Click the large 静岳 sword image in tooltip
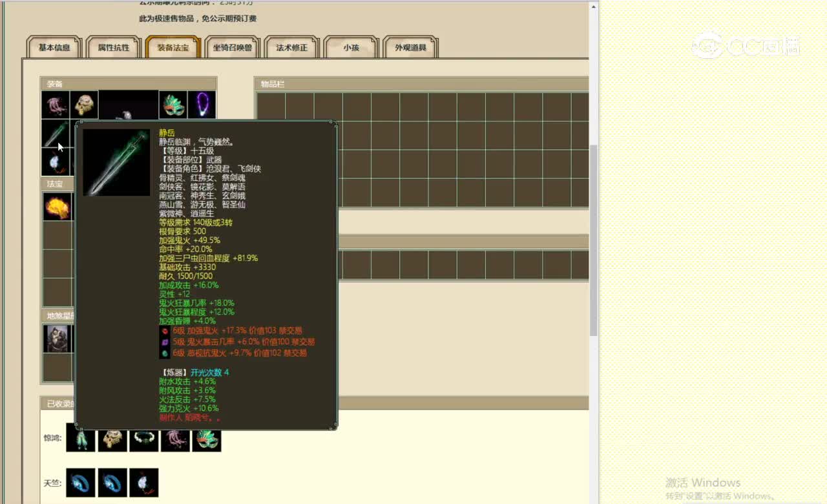Image resolution: width=827 pixels, height=504 pixels. 116,162
